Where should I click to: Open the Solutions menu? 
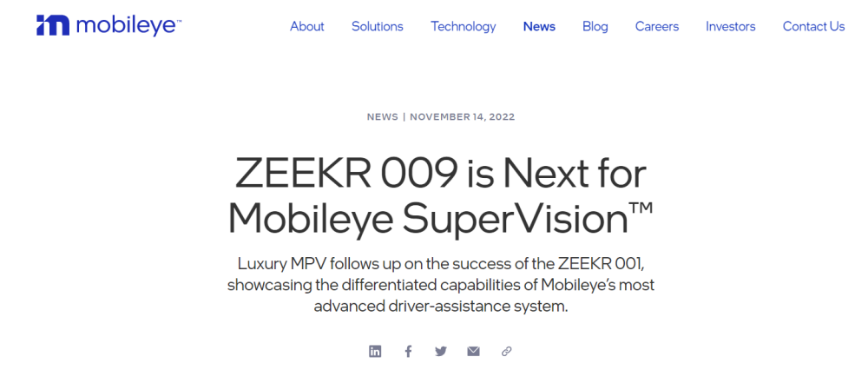pos(378,26)
